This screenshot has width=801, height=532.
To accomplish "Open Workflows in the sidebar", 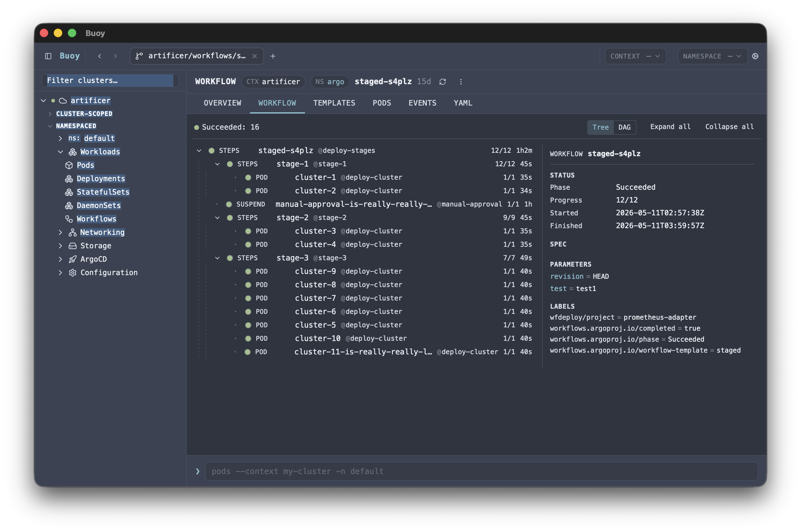I will click(96, 219).
